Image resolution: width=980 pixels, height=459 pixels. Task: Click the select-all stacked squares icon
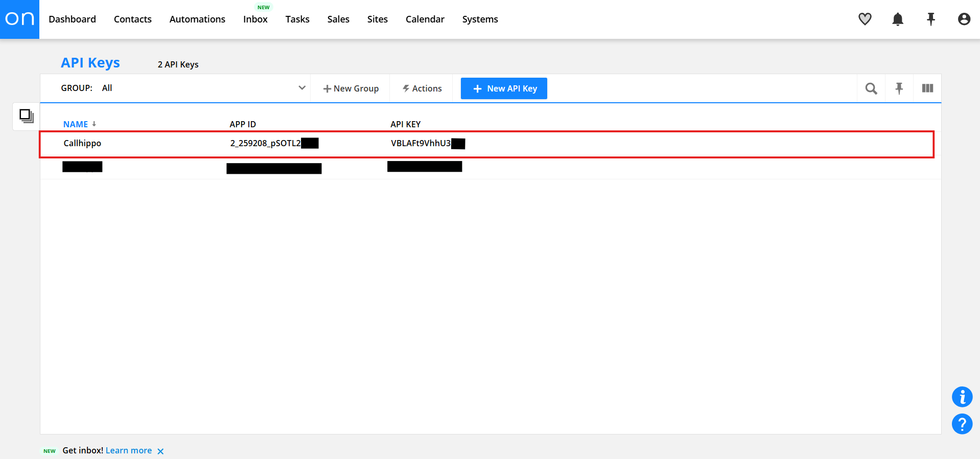coord(27,116)
